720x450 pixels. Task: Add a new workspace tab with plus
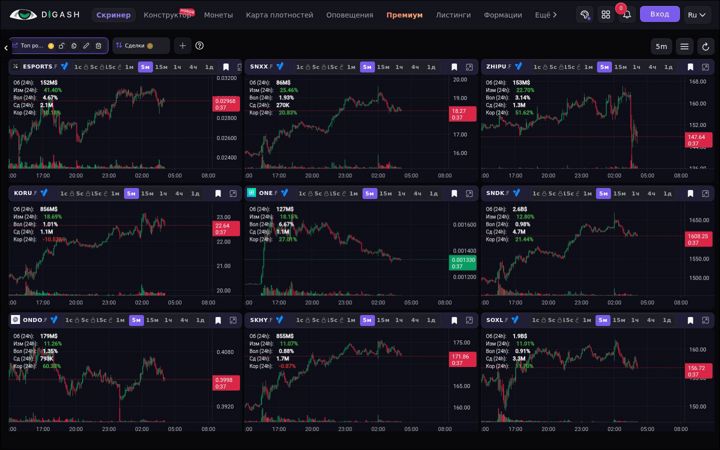click(182, 45)
